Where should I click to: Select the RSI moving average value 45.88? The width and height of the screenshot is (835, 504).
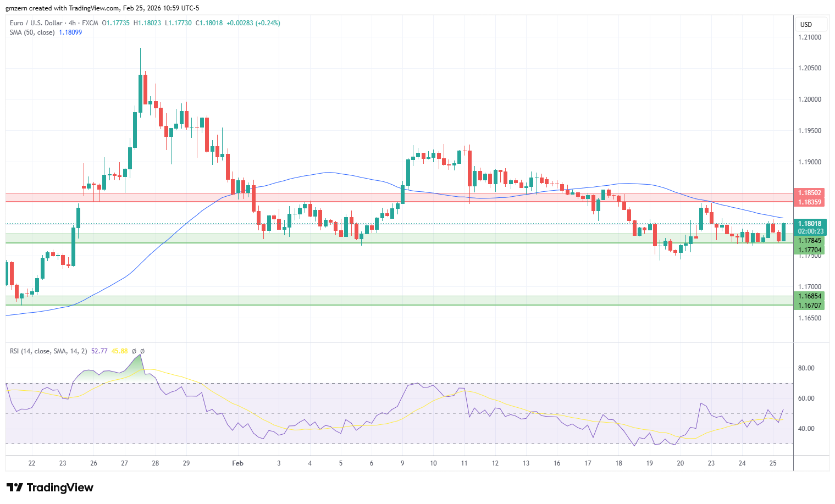(x=119, y=351)
